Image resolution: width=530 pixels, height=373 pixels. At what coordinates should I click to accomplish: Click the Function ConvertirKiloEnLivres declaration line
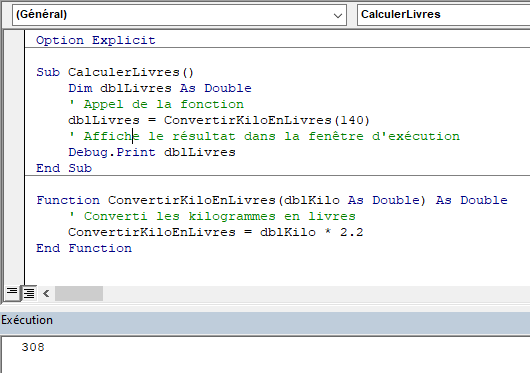[x=272, y=200]
